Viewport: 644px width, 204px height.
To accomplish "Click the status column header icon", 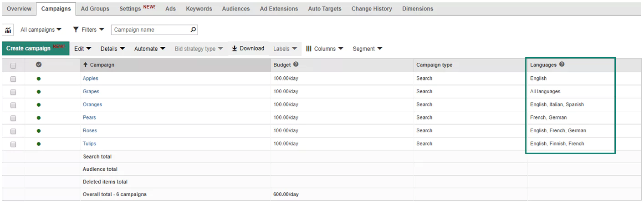I will pyautogui.click(x=39, y=65).
